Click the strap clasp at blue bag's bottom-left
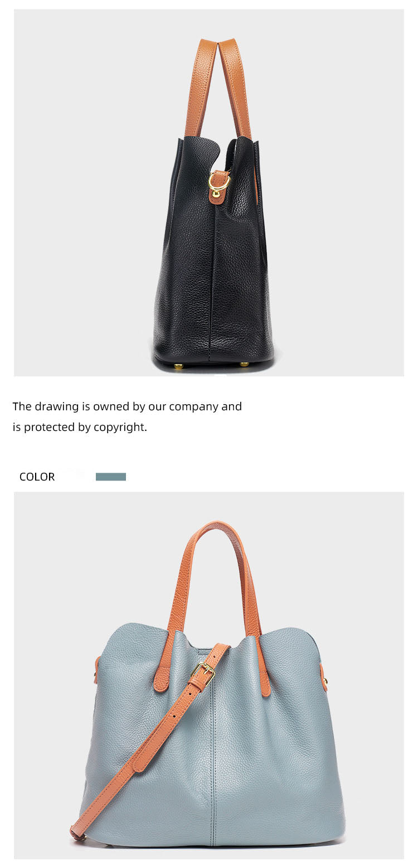The width and height of the screenshot is (418, 868). tap(77, 834)
